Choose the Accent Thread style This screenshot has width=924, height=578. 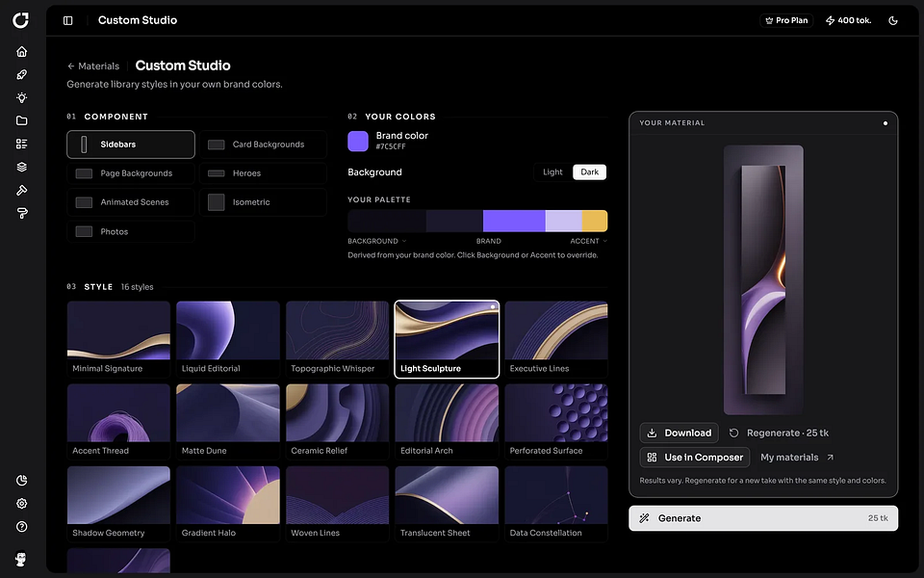click(118, 422)
